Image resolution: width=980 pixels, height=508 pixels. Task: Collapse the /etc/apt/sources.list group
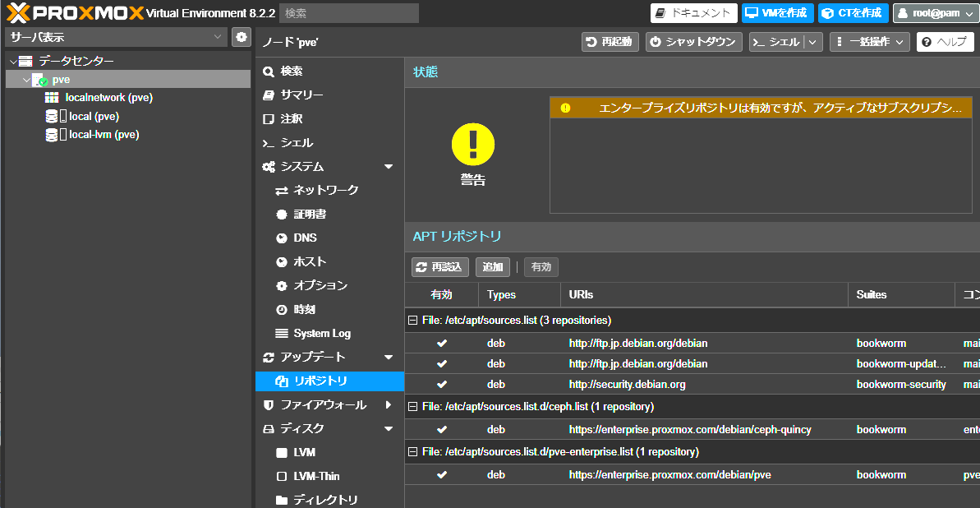click(x=413, y=321)
